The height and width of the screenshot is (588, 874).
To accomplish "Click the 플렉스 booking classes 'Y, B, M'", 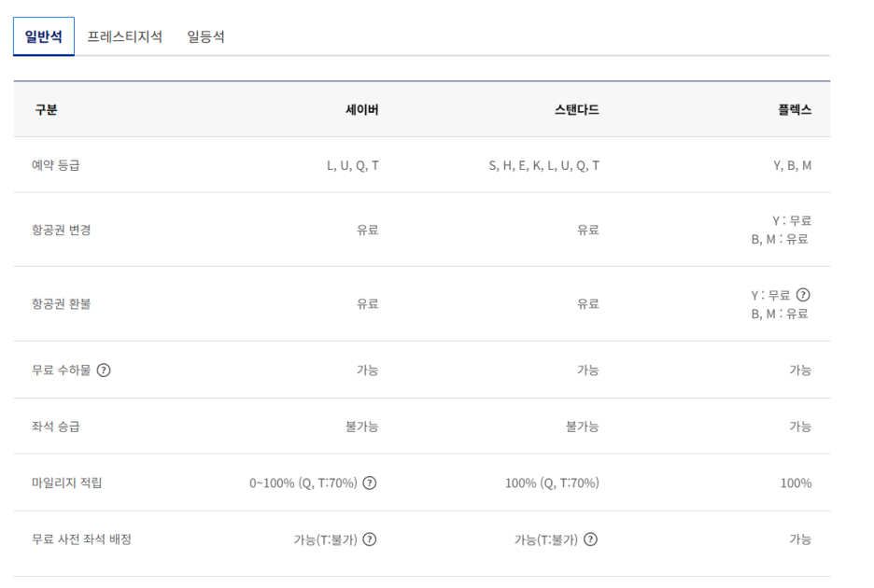I will 793,165.
